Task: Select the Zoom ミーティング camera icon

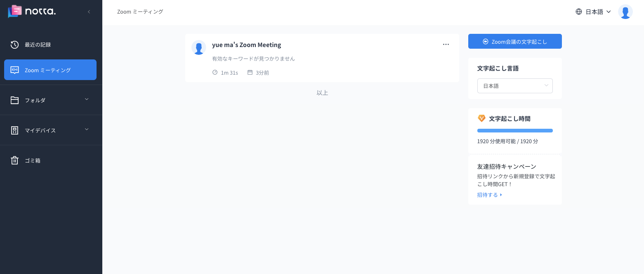Action: point(15,70)
